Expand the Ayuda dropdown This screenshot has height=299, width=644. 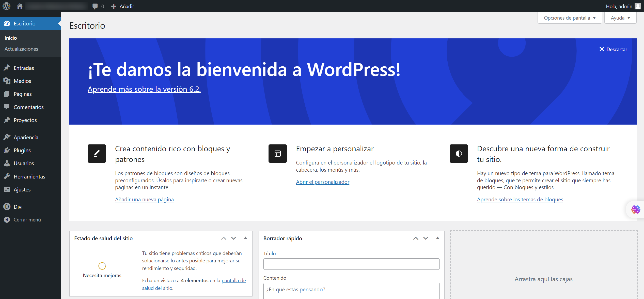coord(620,18)
